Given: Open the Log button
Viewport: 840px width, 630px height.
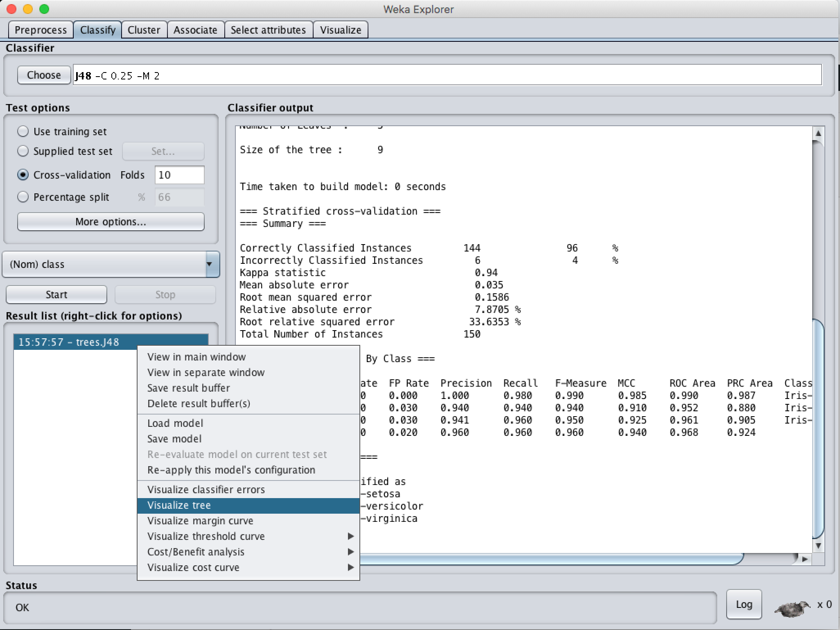Looking at the screenshot, I should tap(743, 604).
